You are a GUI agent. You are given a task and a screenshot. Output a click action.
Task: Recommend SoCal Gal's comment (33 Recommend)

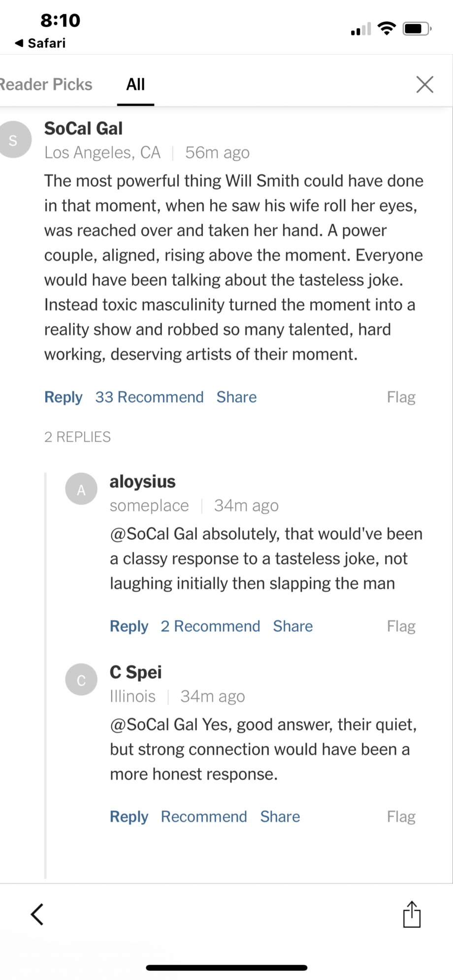tap(149, 397)
